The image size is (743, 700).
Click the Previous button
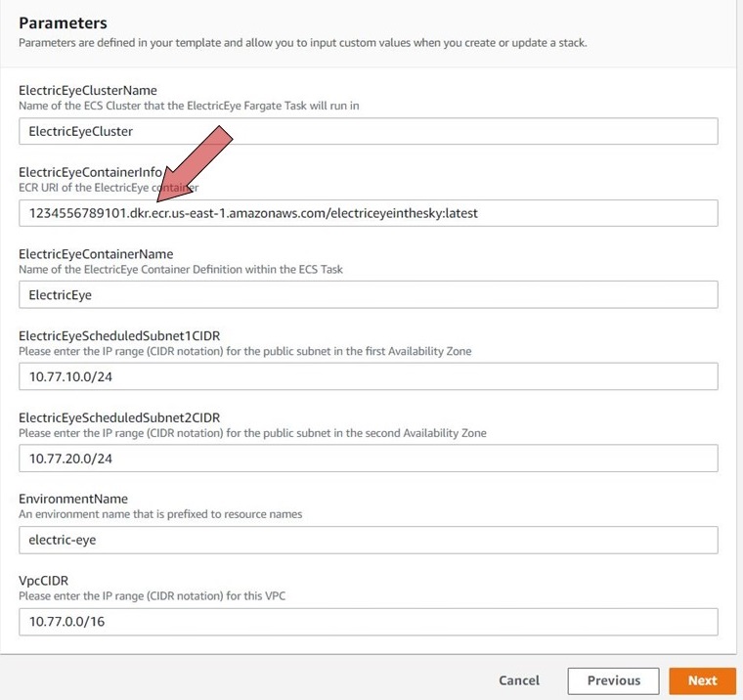[613, 680]
